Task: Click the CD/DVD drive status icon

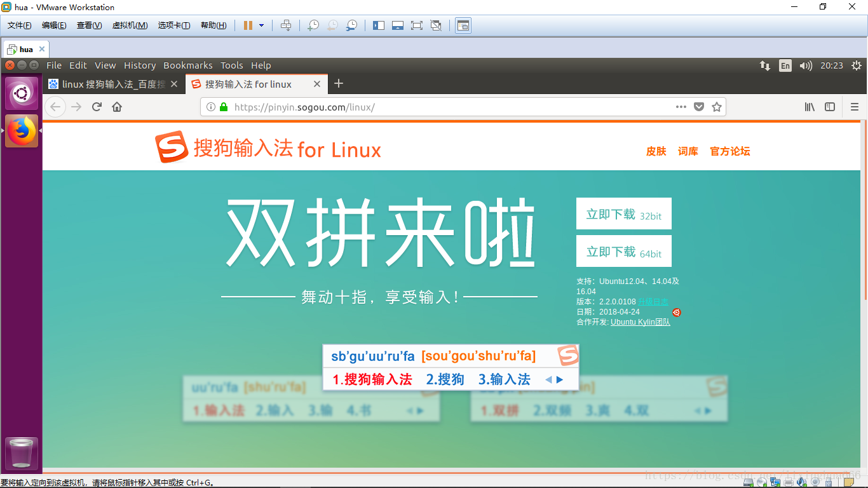Action: [x=762, y=482]
